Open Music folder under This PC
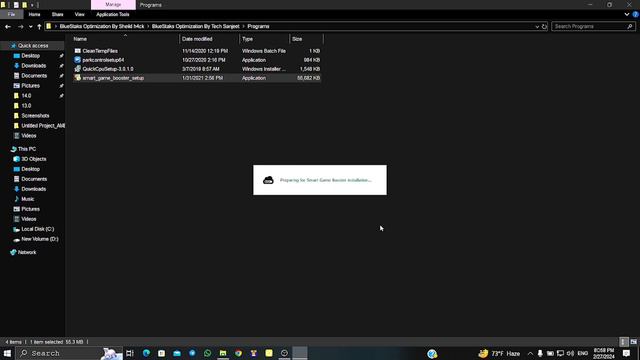The width and height of the screenshot is (640, 360). pyautogui.click(x=27, y=199)
